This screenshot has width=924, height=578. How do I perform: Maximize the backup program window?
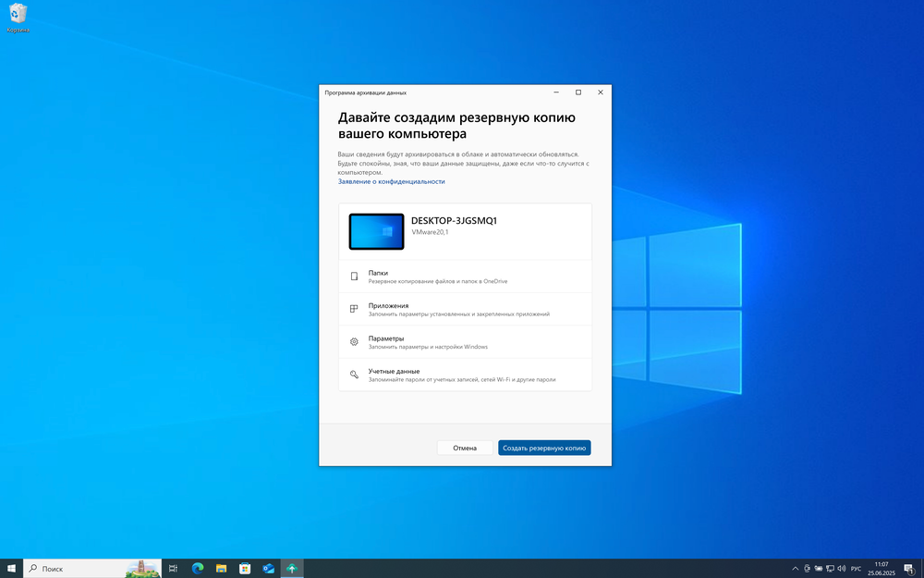point(578,92)
